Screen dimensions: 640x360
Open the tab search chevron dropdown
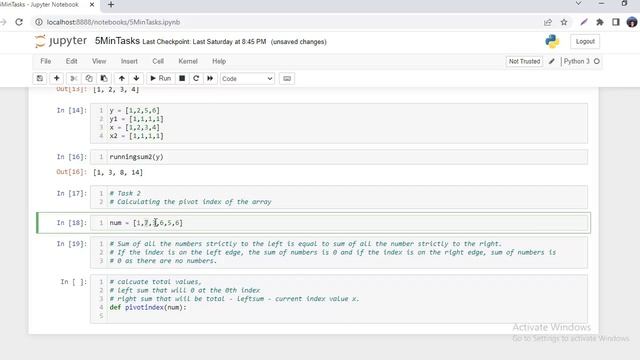click(578, 3)
